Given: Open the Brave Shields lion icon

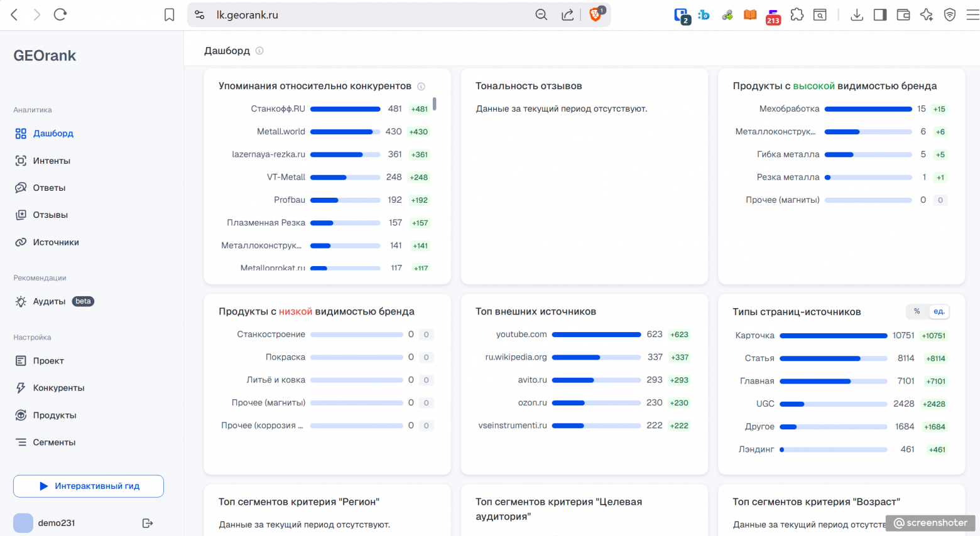Looking at the screenshot, I should coord(596,14).
